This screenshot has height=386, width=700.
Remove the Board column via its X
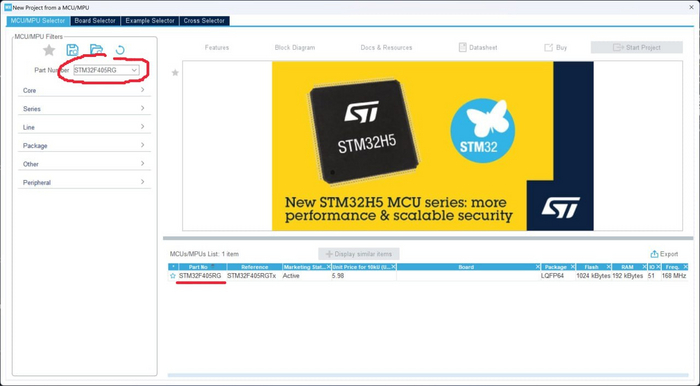click(538, 267)
